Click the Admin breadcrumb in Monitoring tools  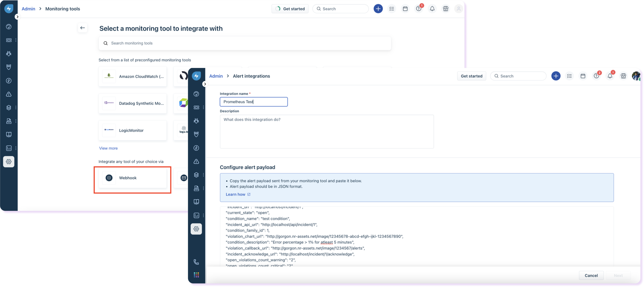[x=28, y=9]
